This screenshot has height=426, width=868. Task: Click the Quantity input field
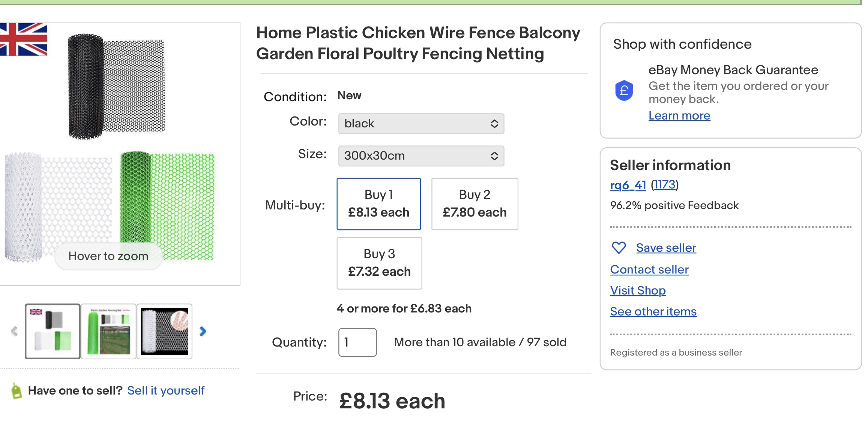coord(357,342)
